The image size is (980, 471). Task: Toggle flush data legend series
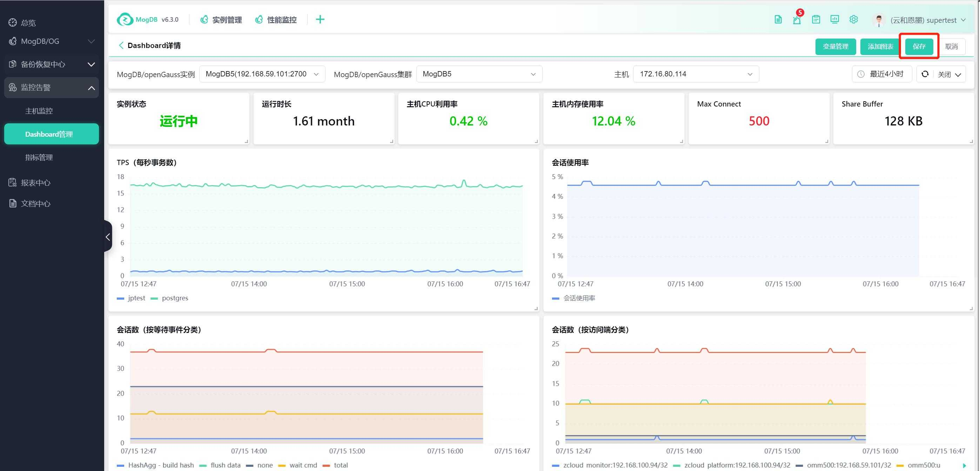tap(220, 465)
